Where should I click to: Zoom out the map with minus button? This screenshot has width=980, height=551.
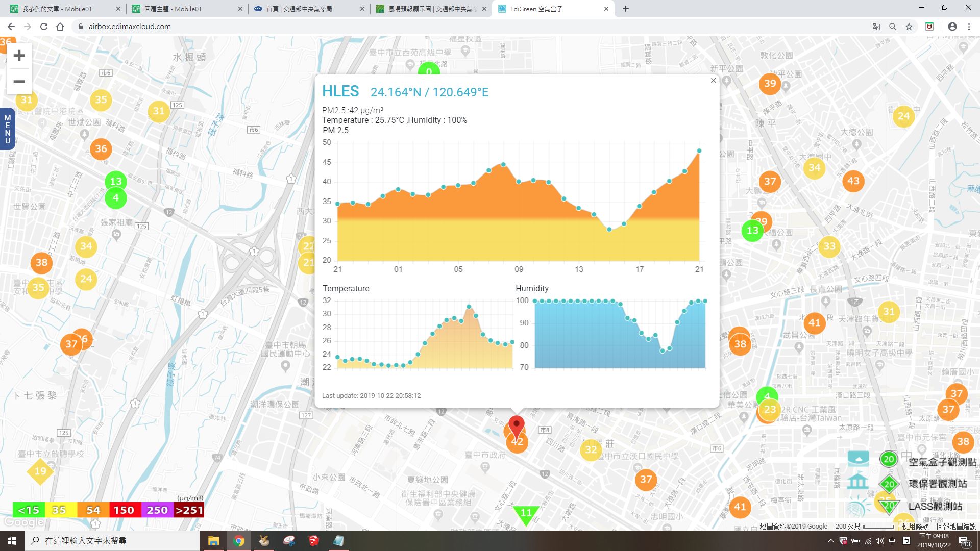click(x=19, y=82)
